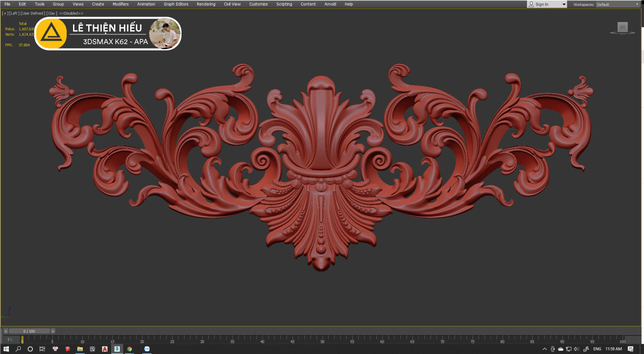The width and height of the screenshot is (644, 354).
Task: Open the Graph Editors menu
Action: (x=176, y=4)
